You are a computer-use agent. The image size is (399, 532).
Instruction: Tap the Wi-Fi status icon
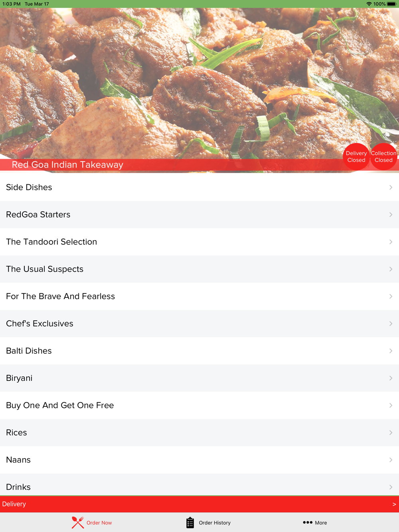[x=369, y=4]
